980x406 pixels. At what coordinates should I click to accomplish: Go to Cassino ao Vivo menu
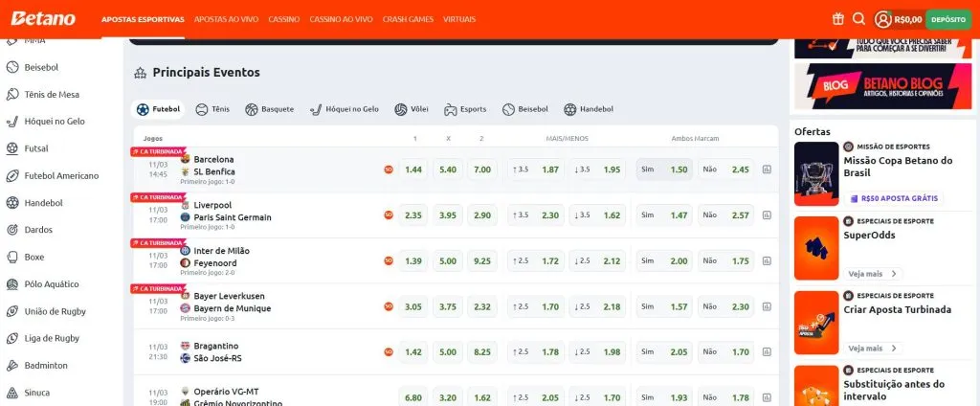click(x=342, y=19)
